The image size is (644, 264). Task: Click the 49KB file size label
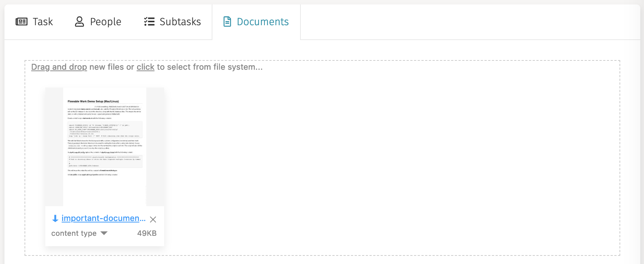(x=147, y=233)
